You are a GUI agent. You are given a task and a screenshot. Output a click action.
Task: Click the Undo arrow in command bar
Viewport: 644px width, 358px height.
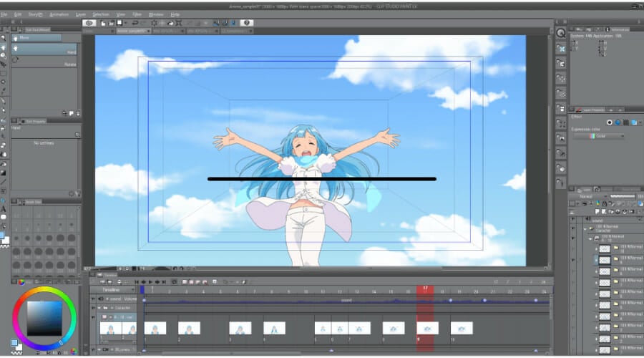(x=135, y=23)
